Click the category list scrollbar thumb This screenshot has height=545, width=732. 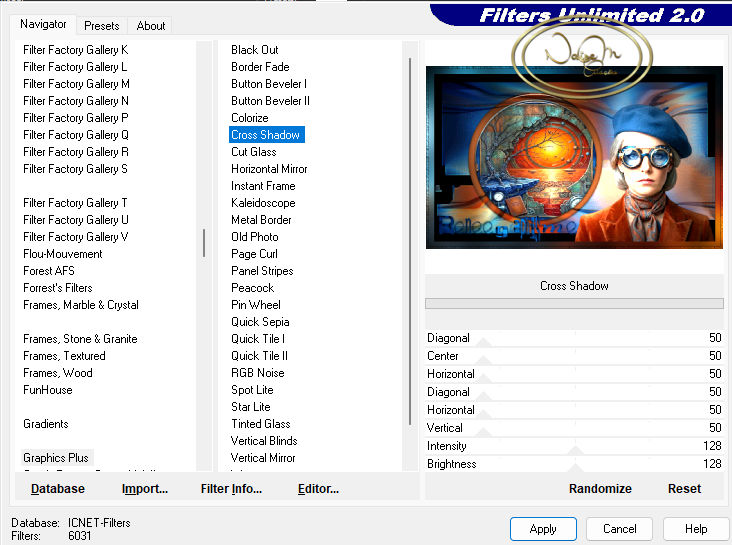pyautogui.click(x=204, y=243)
